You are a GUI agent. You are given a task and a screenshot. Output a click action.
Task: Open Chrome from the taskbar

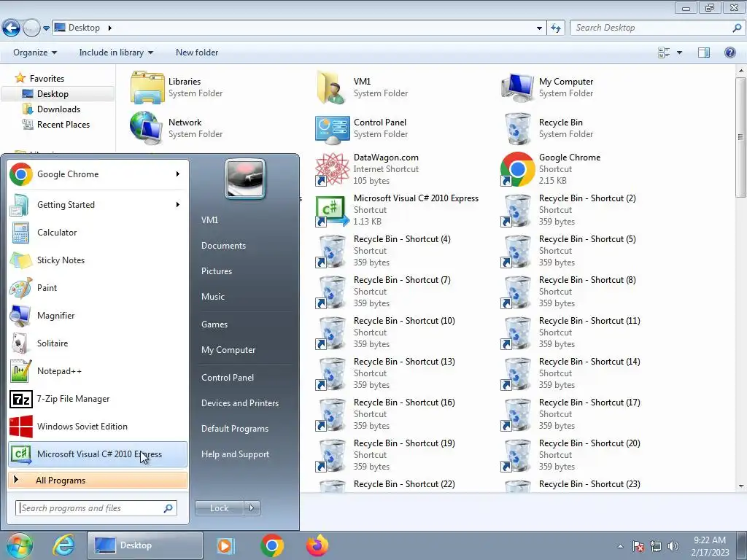pyautogui.click(x=272, y=545)
